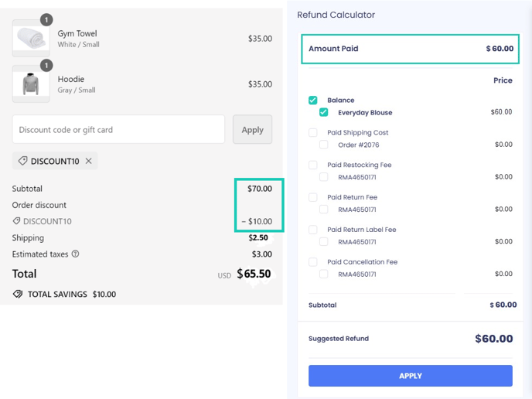The width and height of the screenshot is (532, 399).
Task: Click the DISCOUNT10 tag icon in chip
Action: pos(22,161)
